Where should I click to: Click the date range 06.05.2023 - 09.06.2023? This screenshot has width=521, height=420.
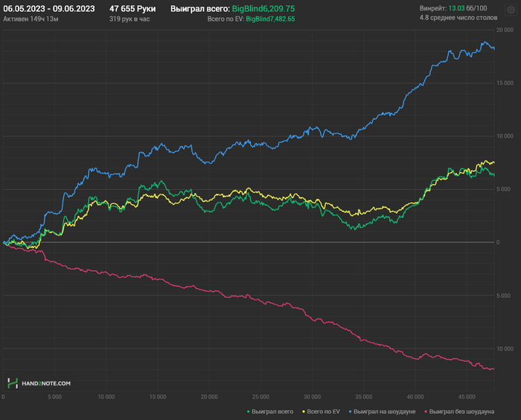tap(49, 9)
